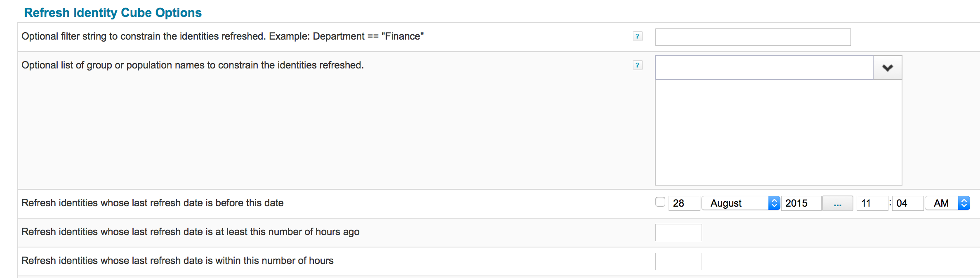Open the calendar picker ellipsis button
This screenshot has height=278, width=980.
(x=837, y=203)
